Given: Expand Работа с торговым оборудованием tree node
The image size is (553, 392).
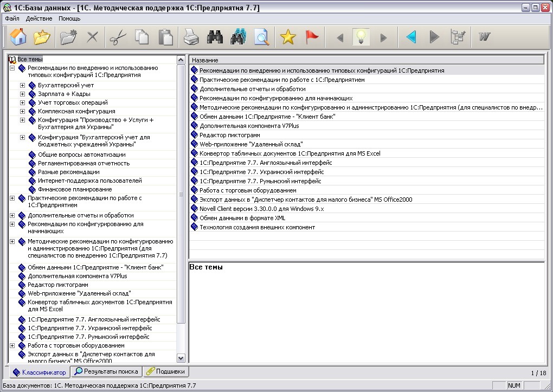Looking at the screenshot, I should coord(12,346).
